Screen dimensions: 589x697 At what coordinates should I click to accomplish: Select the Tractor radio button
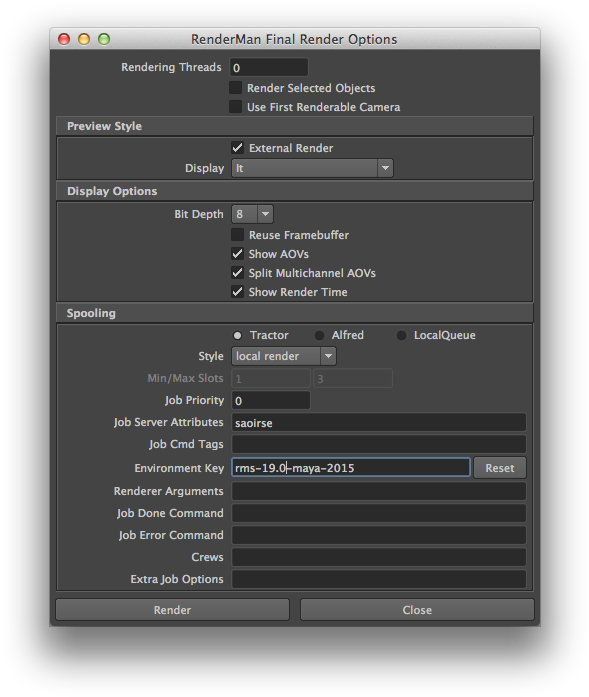pyautogui.click(x=238, y=335)
